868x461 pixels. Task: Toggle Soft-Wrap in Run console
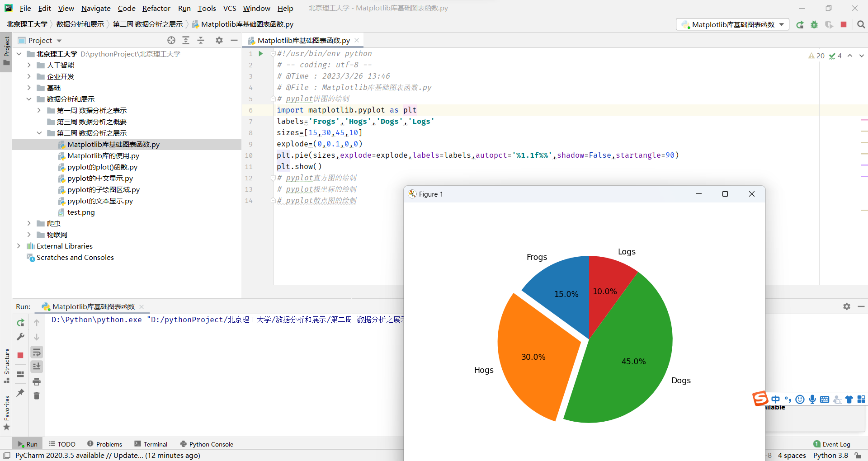pyautogui.click(x=37, y=352)
